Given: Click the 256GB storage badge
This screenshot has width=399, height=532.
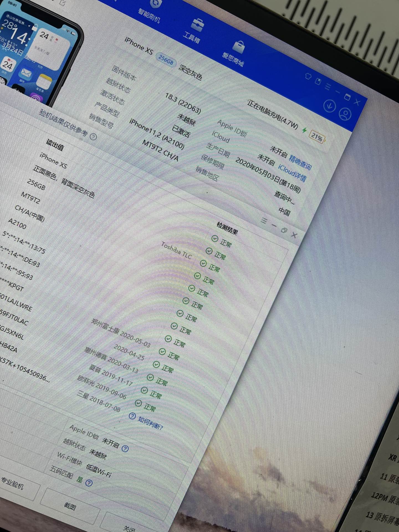Looking at the screenshot, I should pos(166,60).
